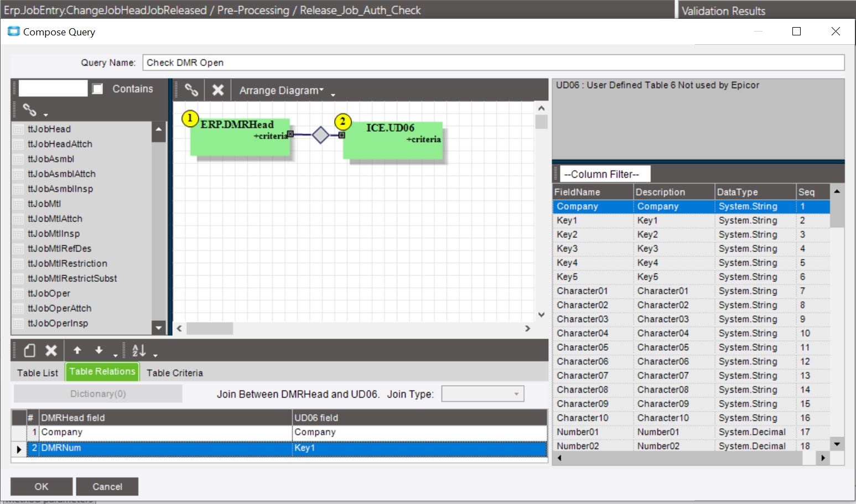Viewport: 856px width, 504px height.
Task: Click the row selector arrow for DMRNum
Action: click(x=19, y=449)
